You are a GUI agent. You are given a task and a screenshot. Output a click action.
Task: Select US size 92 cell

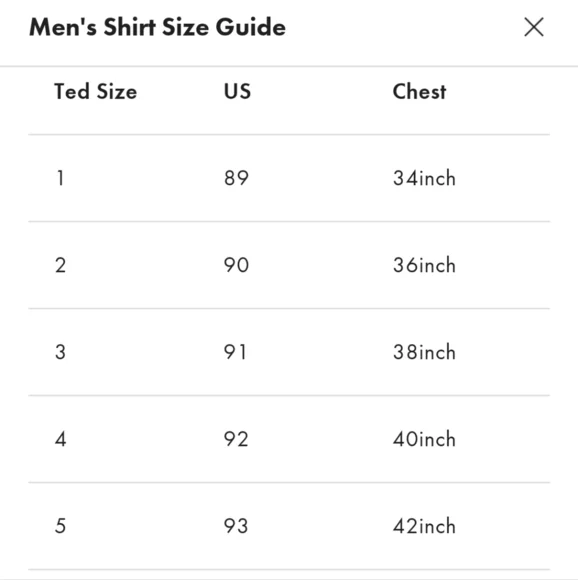[x=236, y=439]
